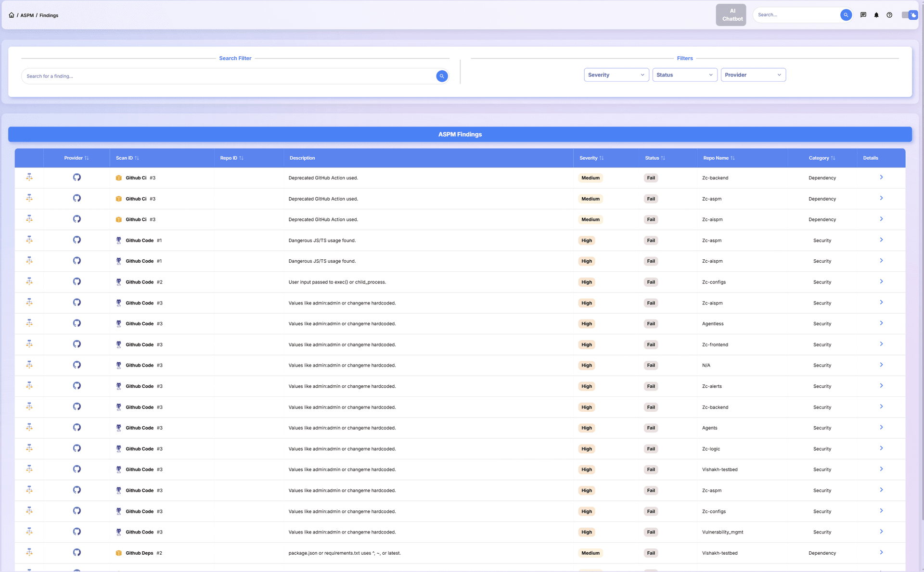Open the ASPM breadcrumb link
Viewport: 924px width, 572px height.
27,15
